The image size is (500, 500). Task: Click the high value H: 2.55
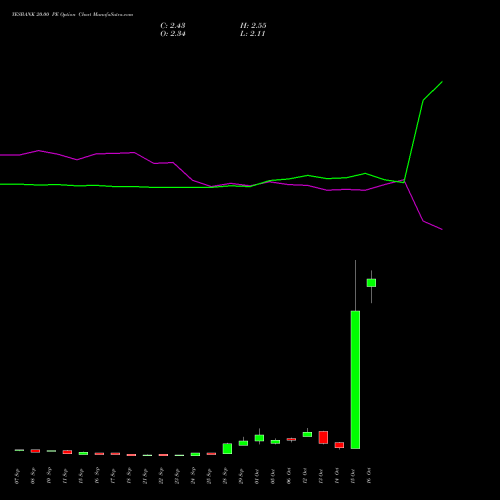pyautogui.click(x=253, y=26)
